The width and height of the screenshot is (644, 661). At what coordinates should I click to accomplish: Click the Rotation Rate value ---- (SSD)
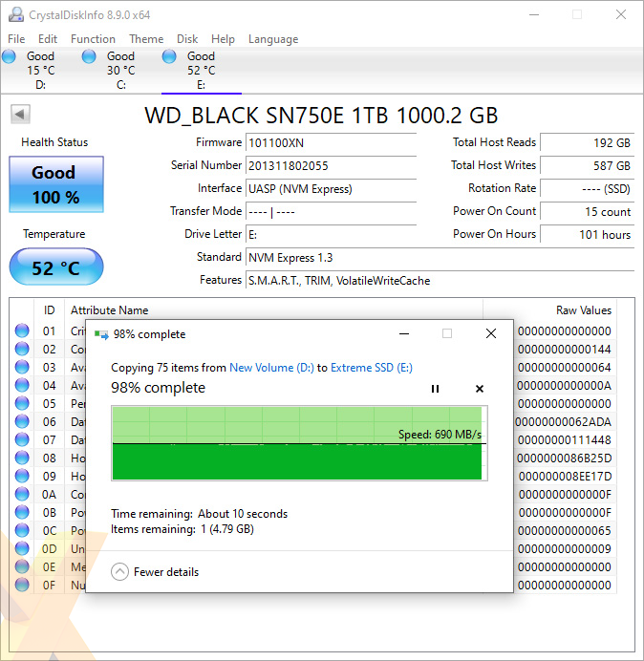click(587, 188)
